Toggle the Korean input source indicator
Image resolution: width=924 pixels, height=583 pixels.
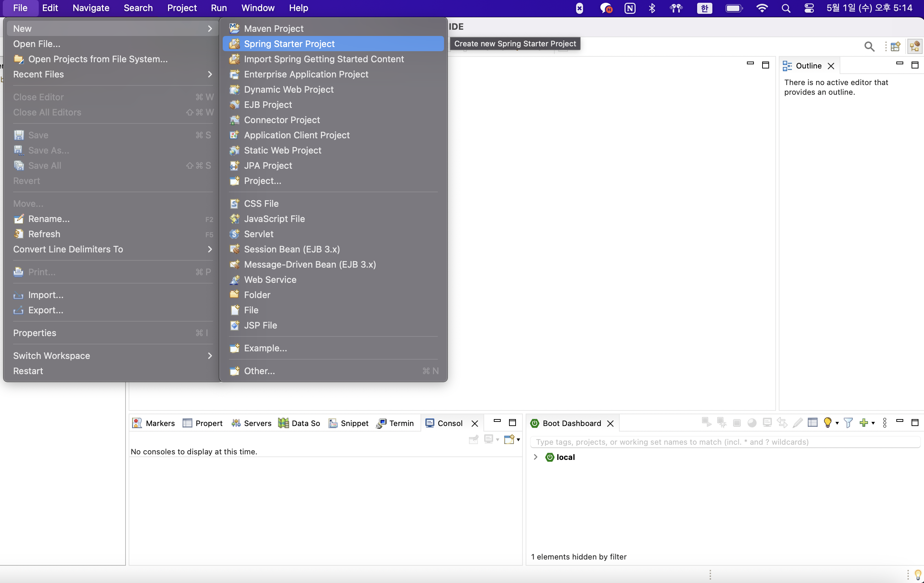(x=704, y=8)
